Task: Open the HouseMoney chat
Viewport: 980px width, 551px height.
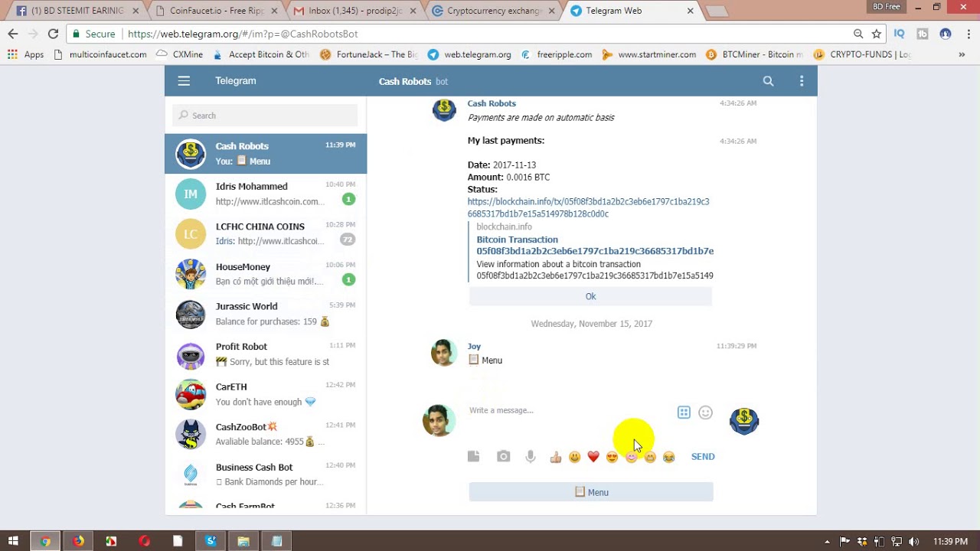Action: click(266, 274)
